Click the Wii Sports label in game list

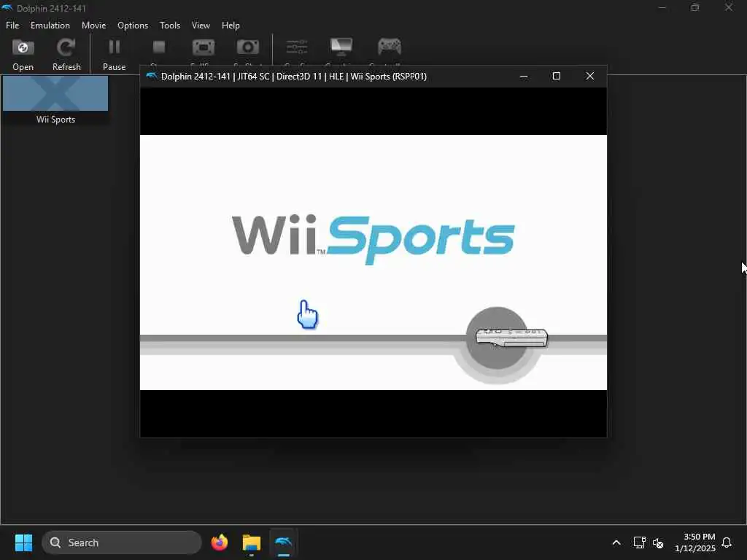tap(55, 120)
